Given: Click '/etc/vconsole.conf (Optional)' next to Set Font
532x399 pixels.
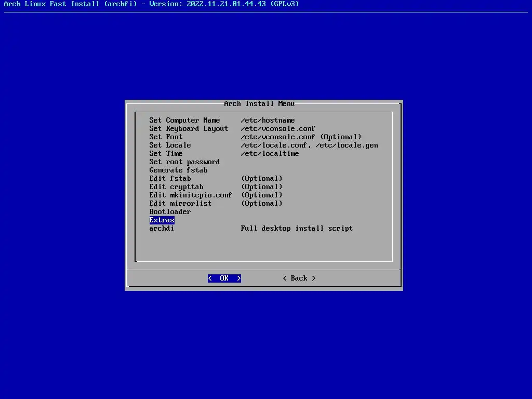Looking at the screenshot, I should pyautogui.click(x=301, y=137).
